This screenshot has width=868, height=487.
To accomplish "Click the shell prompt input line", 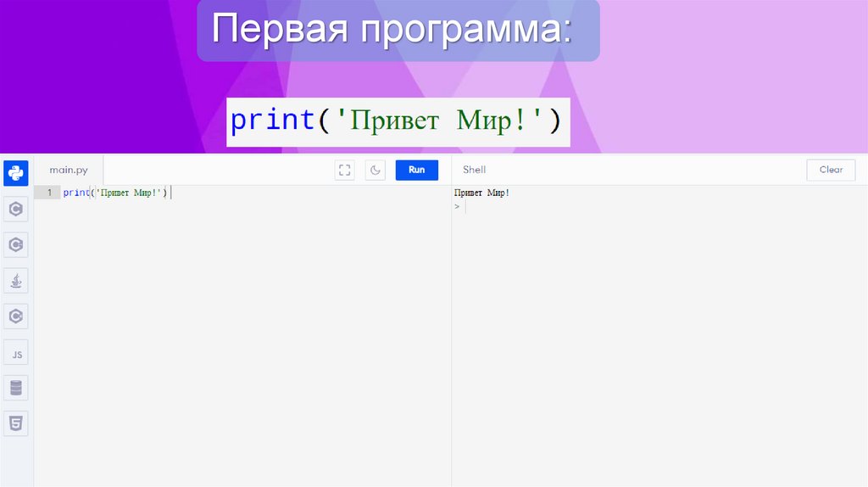I will 659,207.
